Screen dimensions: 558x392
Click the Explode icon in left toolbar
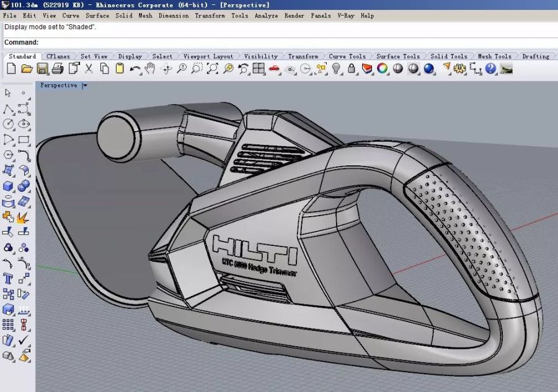pyautogui.click(x=24, y=217)
